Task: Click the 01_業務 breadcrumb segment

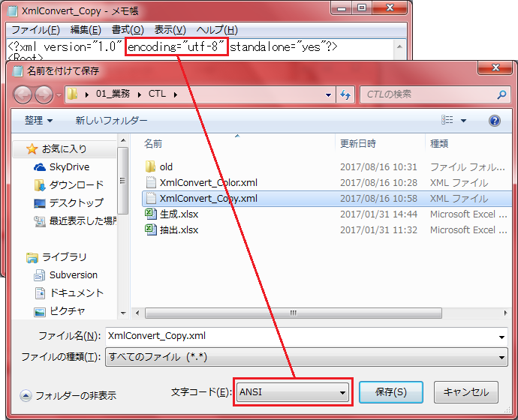Action: click(x=113, y=94)
